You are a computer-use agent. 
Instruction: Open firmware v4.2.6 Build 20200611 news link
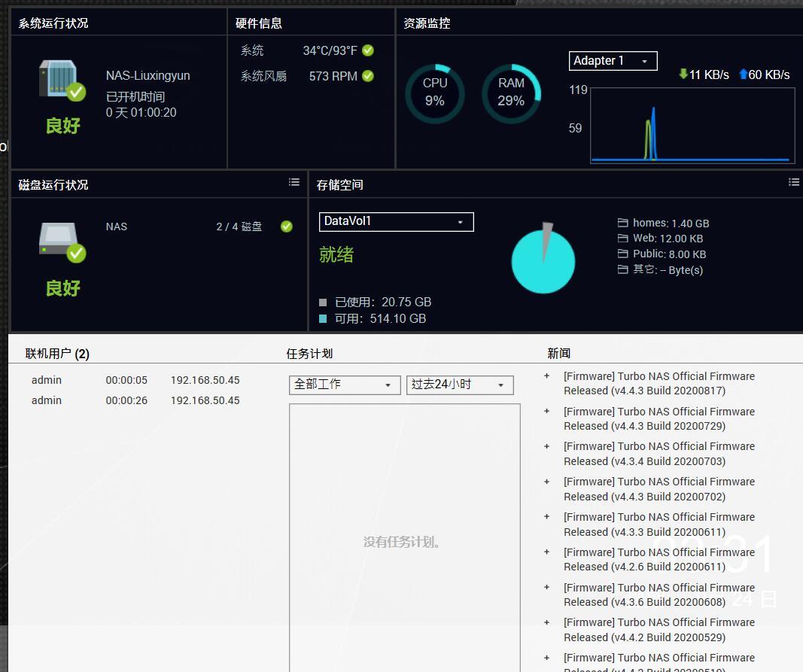tap(659, 559)
